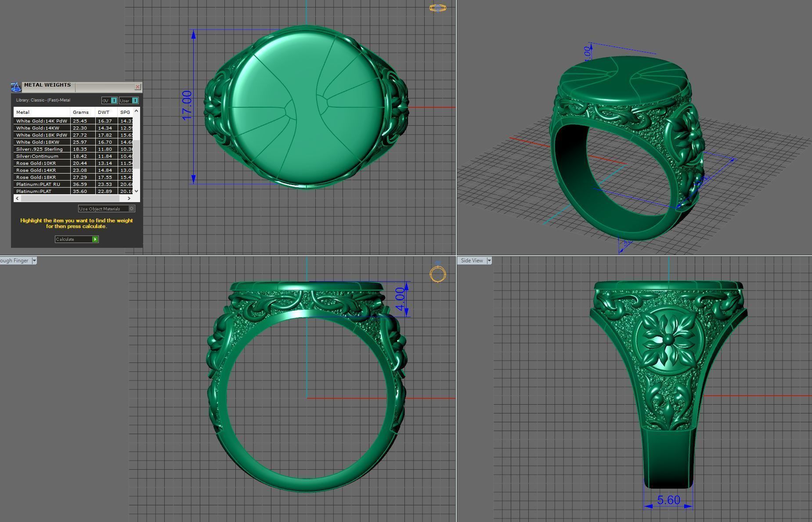Viewport: 812px width, 522px height.
Task: Click the Calculate button
Action: click(76, 239)
